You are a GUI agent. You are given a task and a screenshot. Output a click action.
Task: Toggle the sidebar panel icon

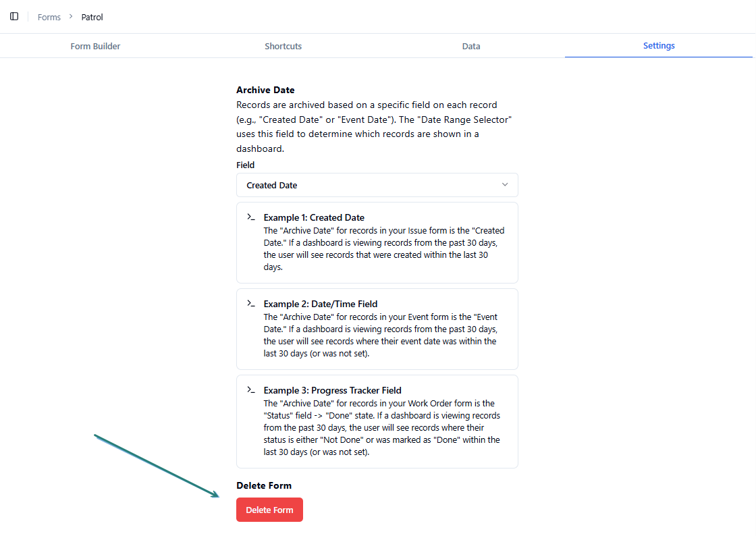coord(14,16)
